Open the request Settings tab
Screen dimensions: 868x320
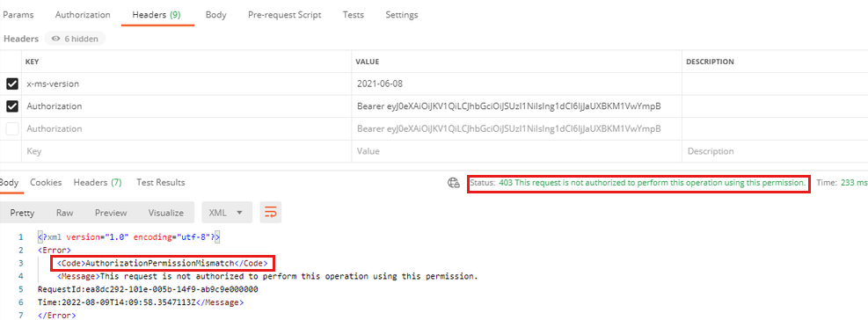coord(402,15)
